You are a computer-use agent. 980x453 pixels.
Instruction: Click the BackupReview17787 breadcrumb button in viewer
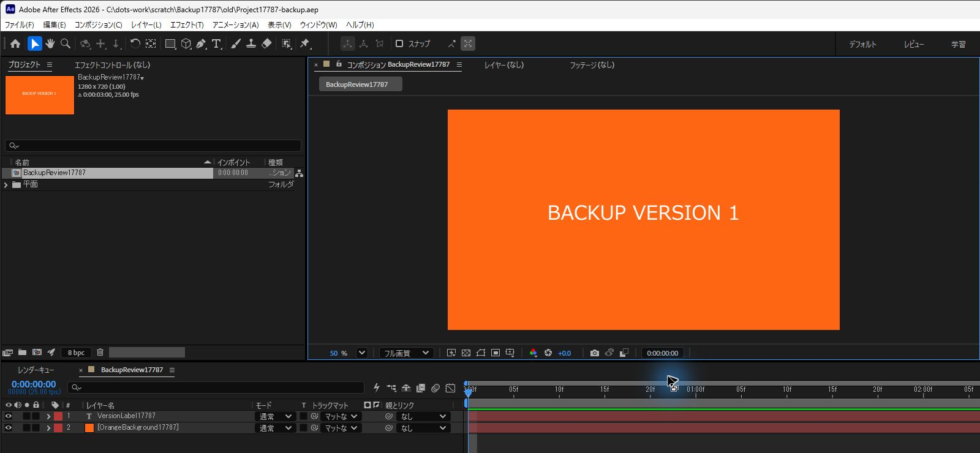361,84
